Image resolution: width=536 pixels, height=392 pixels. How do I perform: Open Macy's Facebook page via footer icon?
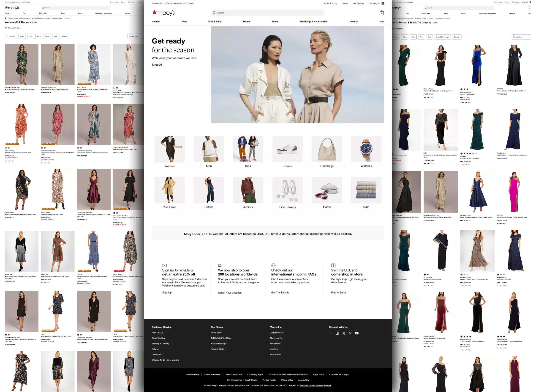point(331,333)
